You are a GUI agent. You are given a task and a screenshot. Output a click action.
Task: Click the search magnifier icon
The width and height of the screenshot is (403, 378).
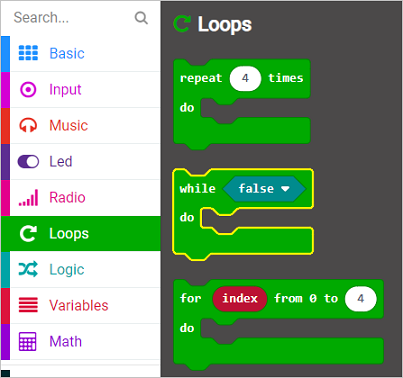tap(141, 18)
